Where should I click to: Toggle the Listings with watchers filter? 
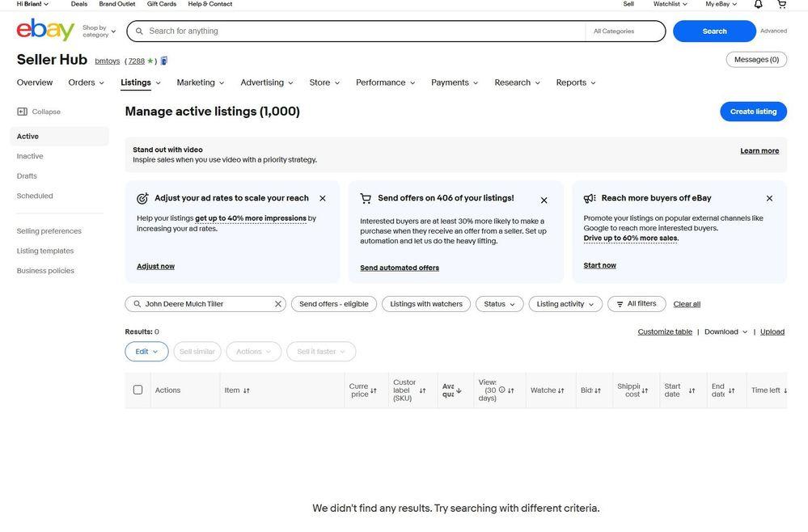click(426, 304)
